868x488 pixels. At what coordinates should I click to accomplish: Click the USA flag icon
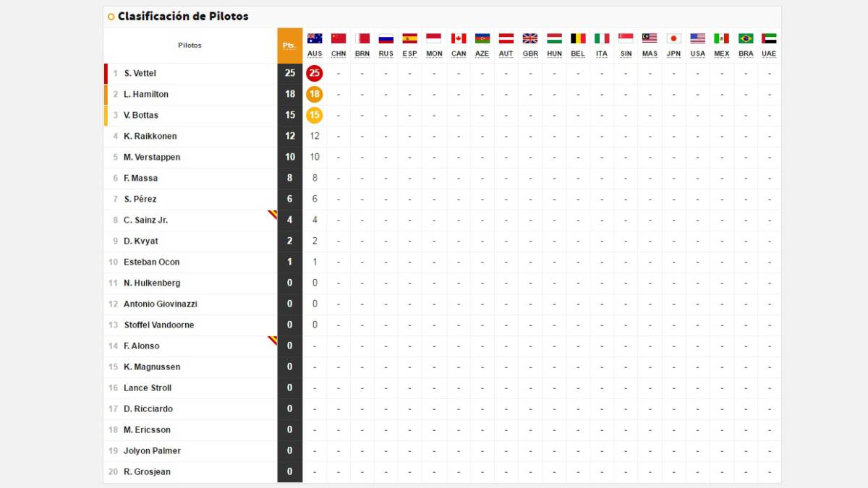coord(697,38)
